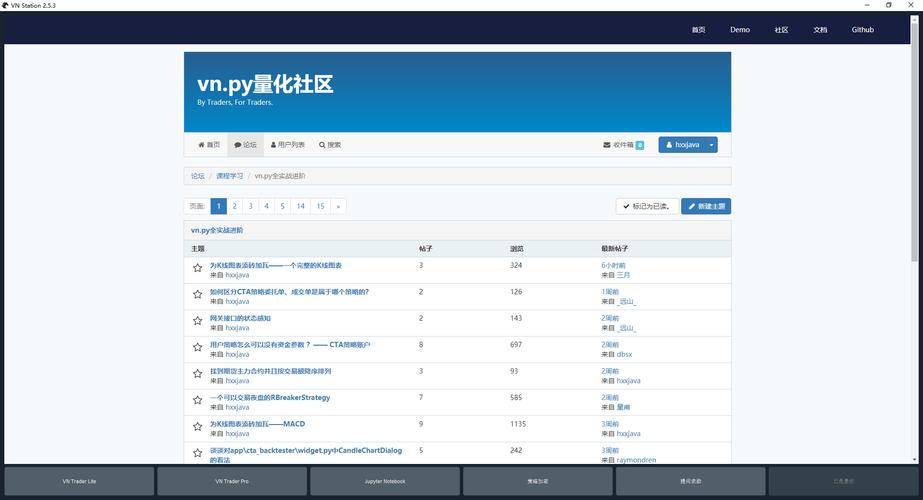Open the 收件箱 inbox envelope
Viewport: 923px width, 500px height.
[x=623, y=145]
